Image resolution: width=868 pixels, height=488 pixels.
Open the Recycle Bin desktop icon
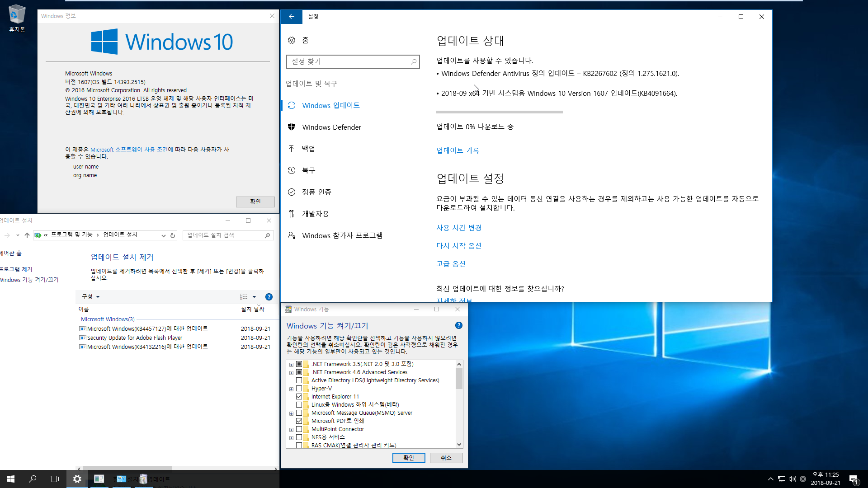17,18
